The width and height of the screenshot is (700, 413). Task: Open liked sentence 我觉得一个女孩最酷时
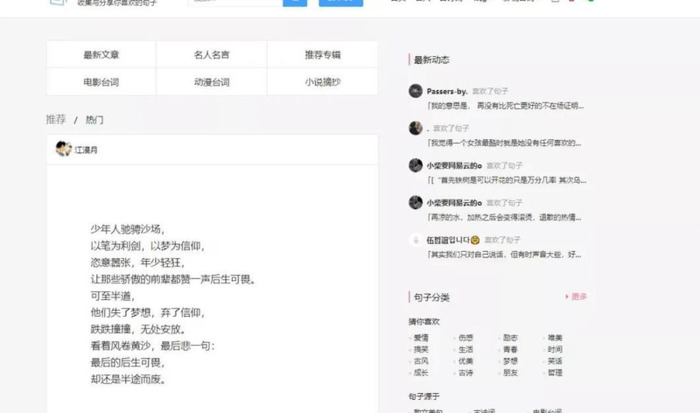504,143
